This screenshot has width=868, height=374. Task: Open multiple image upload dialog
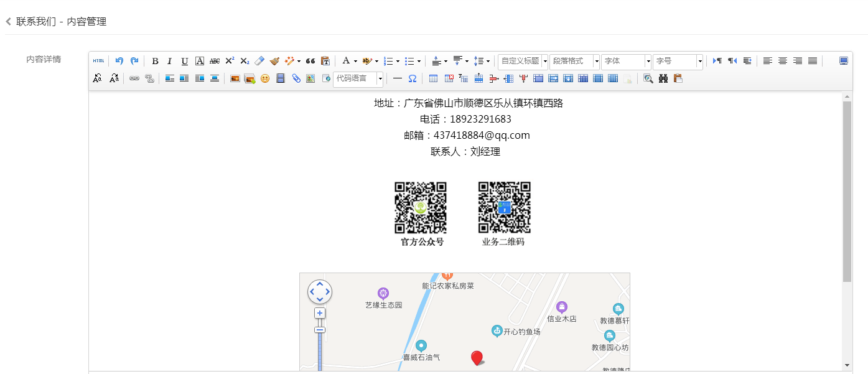(x=250, y=78)
